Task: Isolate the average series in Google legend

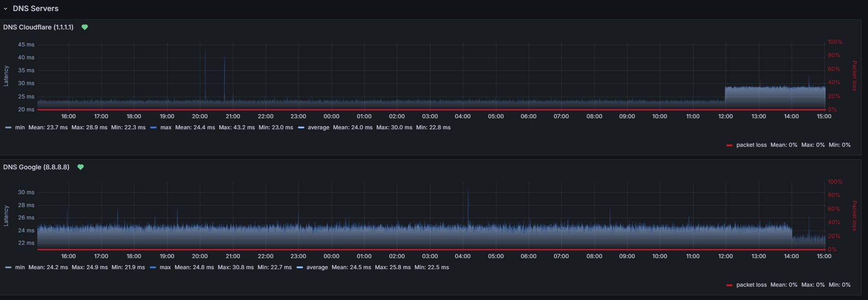Action: click(x=317, y=267)
